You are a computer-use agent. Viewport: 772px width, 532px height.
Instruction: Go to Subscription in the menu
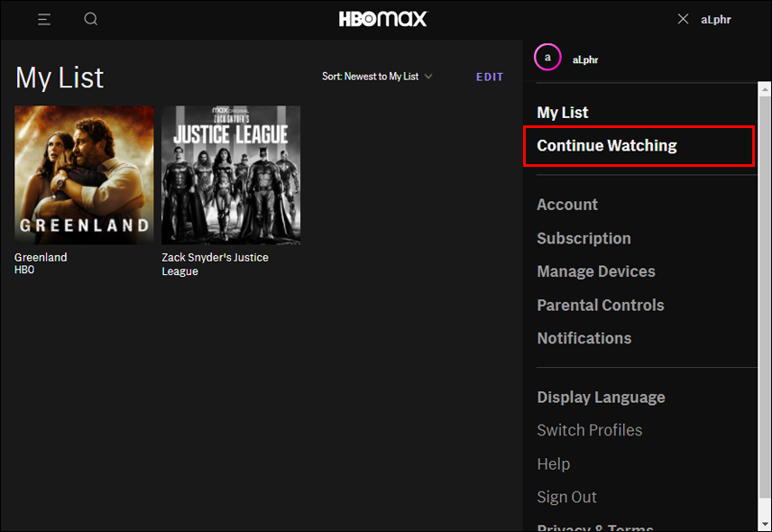584,238
